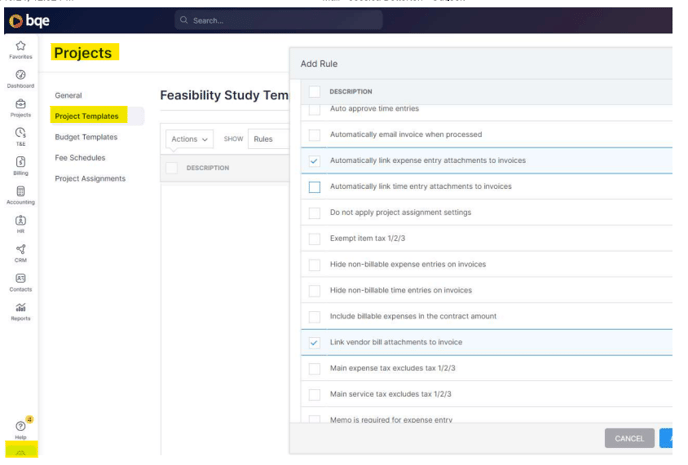This screenshot has height=465, width=688.
Task: Open the Show Rules dropdown
Action: point(269,139)
